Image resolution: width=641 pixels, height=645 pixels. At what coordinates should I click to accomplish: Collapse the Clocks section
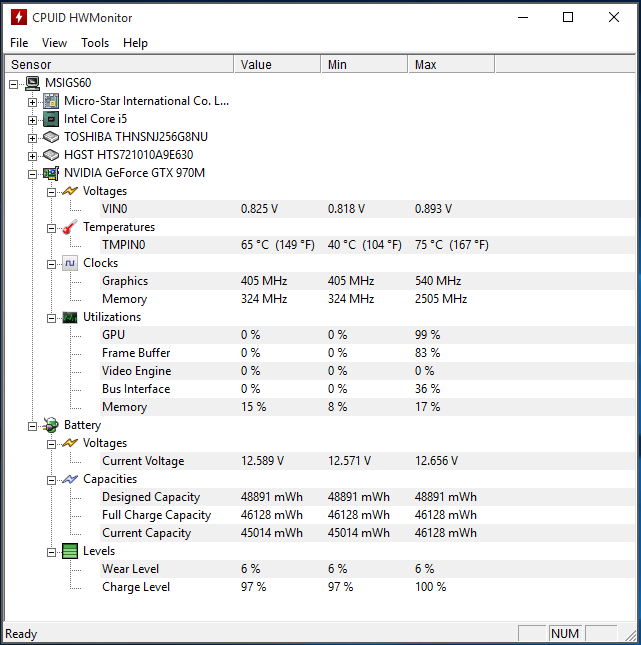[51, 264]
